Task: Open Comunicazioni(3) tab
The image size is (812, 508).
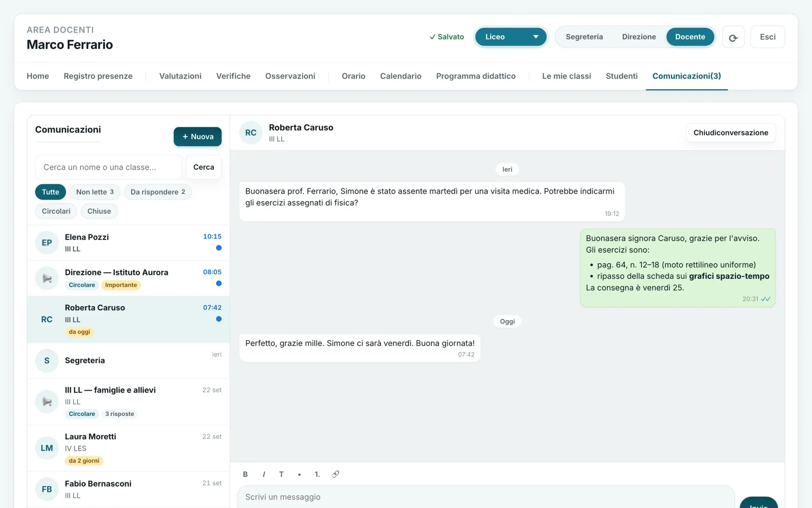Action: 687,76
